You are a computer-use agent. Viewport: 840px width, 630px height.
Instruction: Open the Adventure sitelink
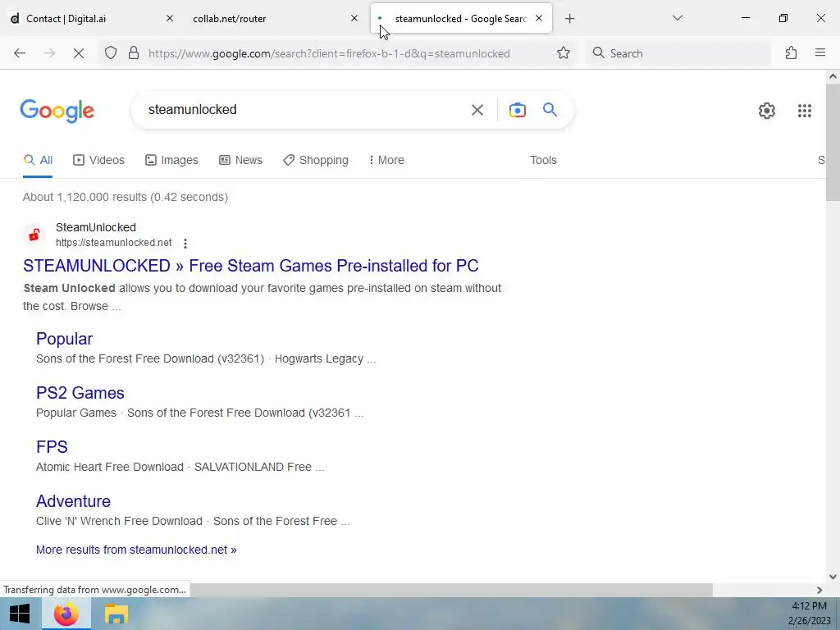click(x=73, y=501)
